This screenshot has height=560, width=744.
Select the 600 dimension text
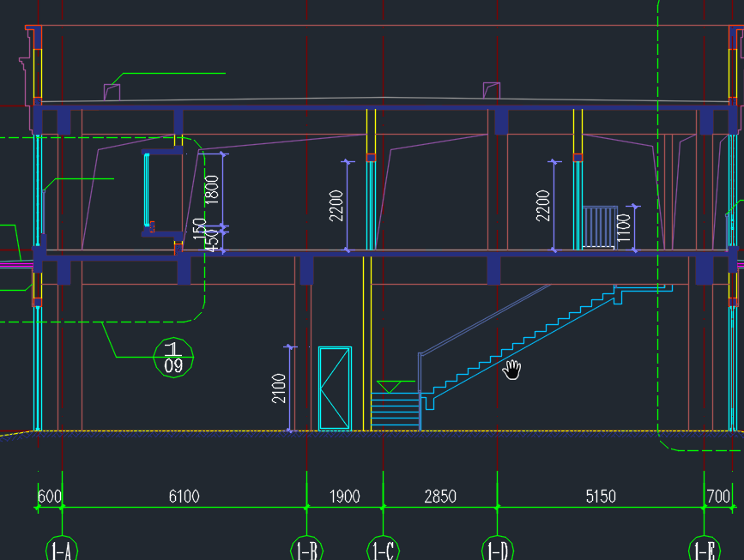pyautogui.click(x=50, y=497)
